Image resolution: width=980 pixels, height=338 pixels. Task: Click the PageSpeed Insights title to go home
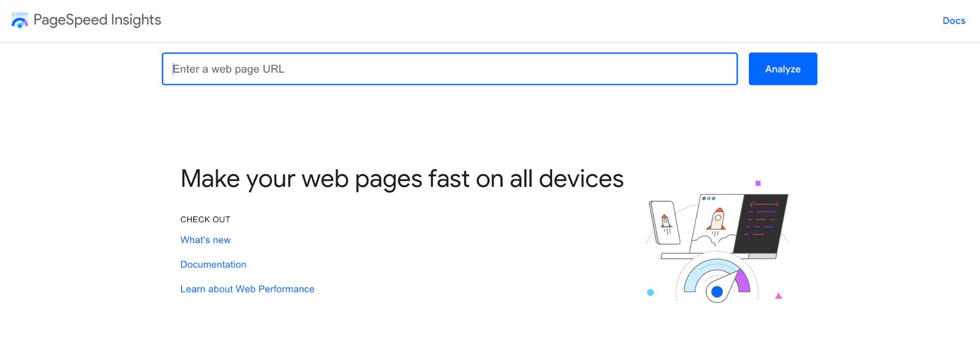97,20
